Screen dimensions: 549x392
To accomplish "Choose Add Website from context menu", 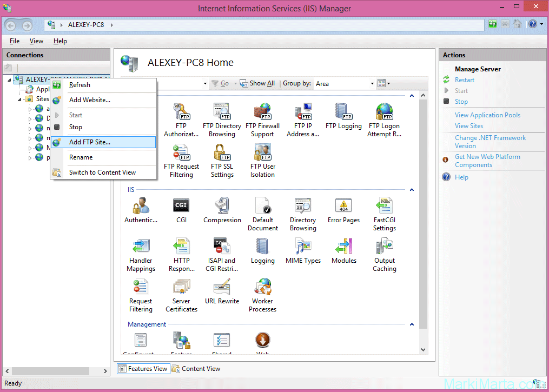I will [104, 100].
